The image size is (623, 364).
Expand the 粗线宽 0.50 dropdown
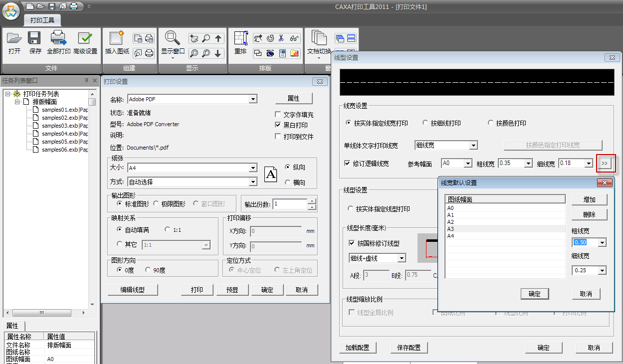(x=602, y=243)
